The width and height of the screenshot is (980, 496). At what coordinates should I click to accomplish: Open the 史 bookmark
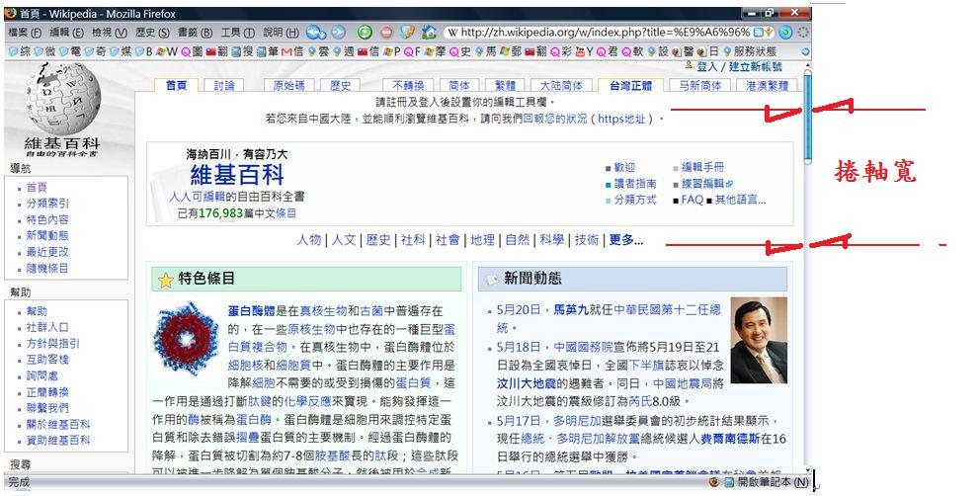pos(460,51)
